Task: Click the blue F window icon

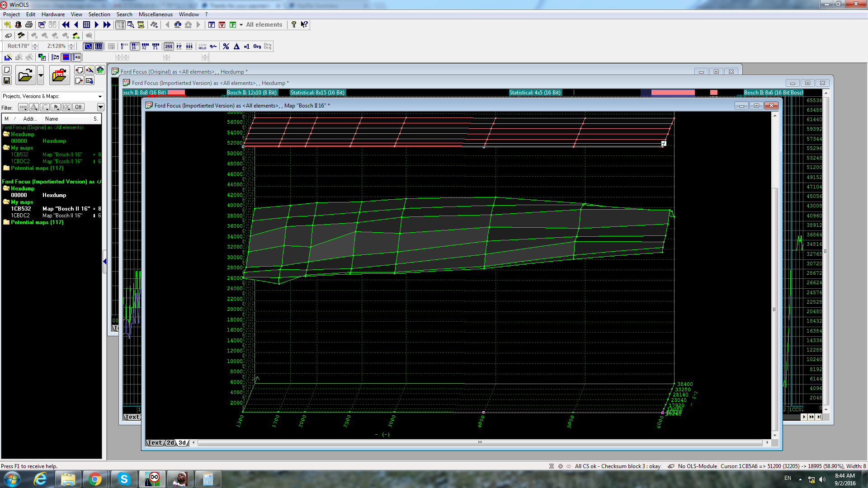Action: tap(212, 25)
